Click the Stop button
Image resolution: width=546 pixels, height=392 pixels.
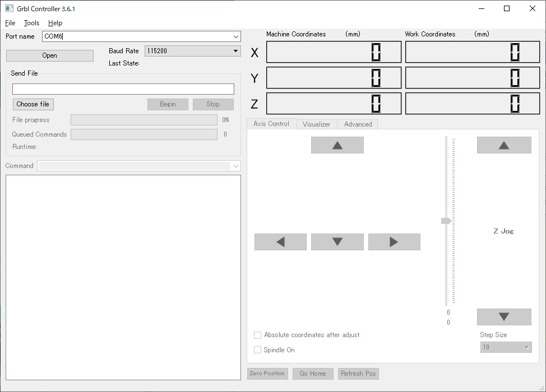[x=213, y=104]
